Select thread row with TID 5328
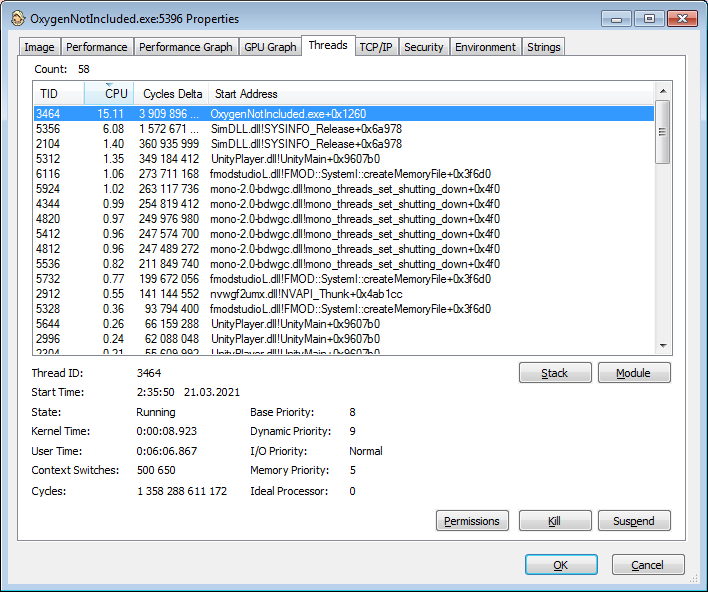 pyautogui.click(x=344, y=308)
